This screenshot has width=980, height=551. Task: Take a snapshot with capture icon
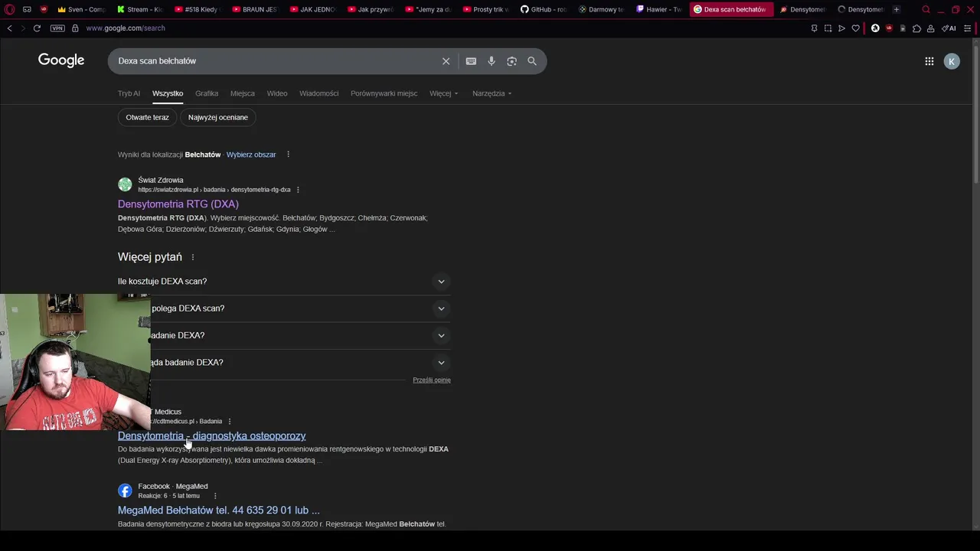pyautogui.click(x=828, y=28)
